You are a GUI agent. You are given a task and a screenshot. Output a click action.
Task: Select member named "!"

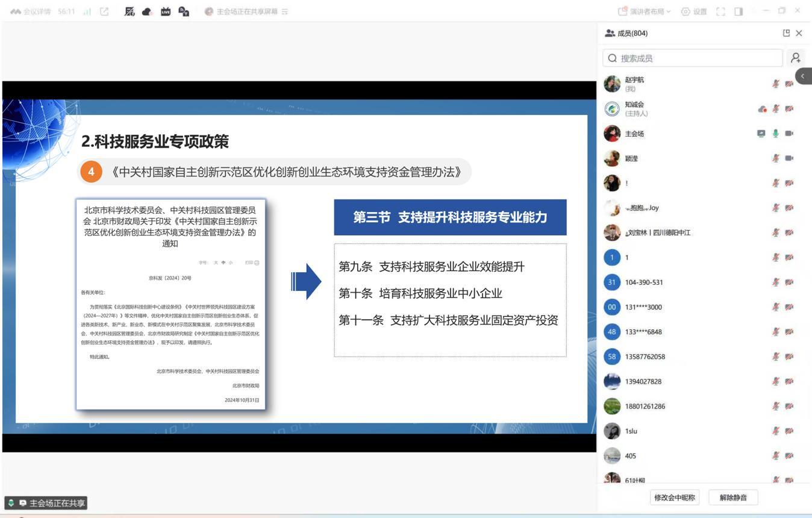point(704,183)
